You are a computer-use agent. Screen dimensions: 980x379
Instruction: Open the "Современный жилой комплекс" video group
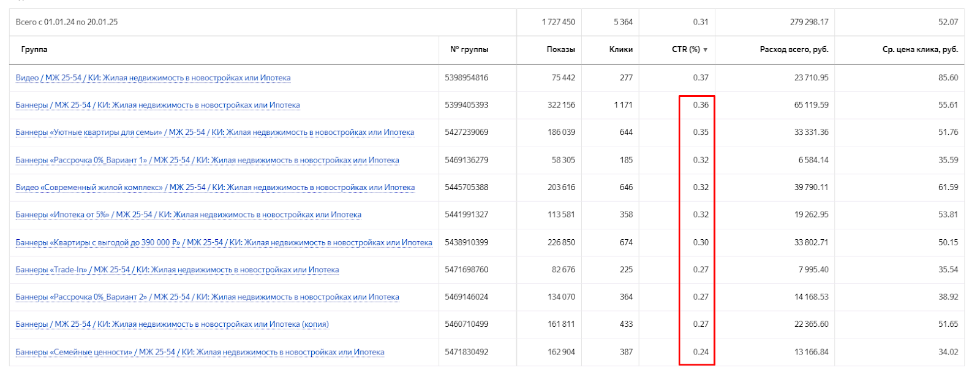[215, 188]
